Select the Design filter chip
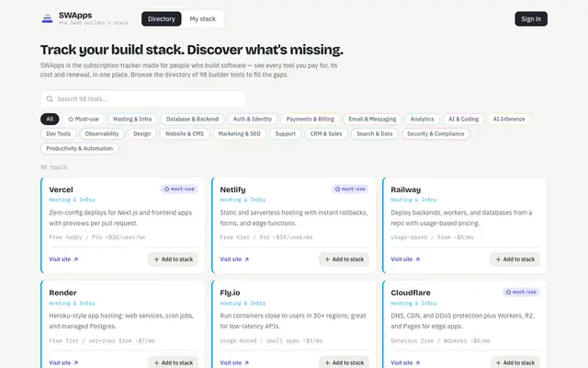Viewport: 588px width, 368px height. 142,133
